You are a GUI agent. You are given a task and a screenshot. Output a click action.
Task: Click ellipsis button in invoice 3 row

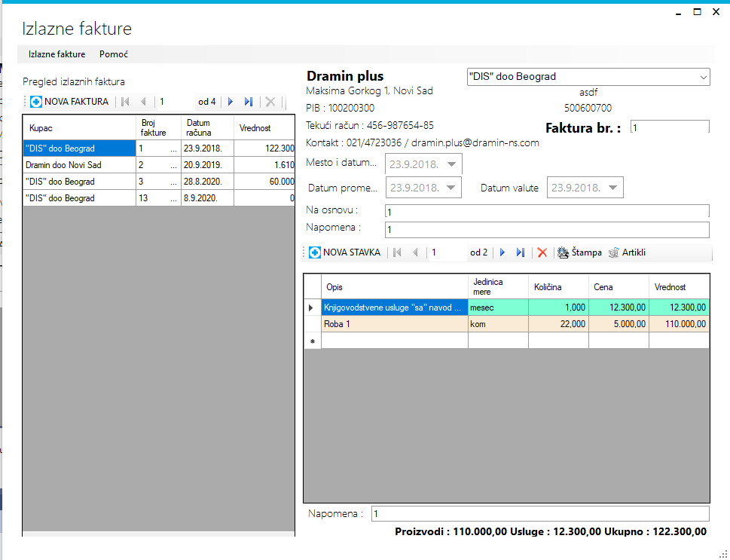[174, 182]
